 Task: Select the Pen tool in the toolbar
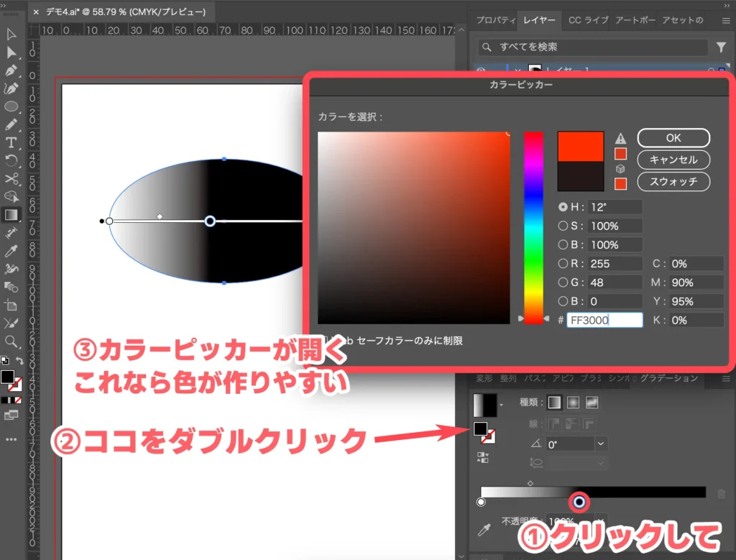[x=11, y=70]
